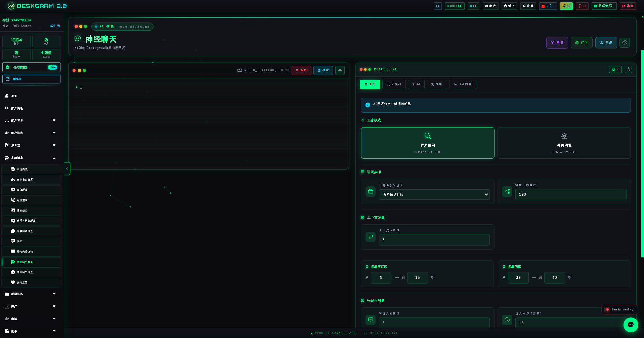Open the blue book guide button
This screenshot has width=644, height=338.
606,43
